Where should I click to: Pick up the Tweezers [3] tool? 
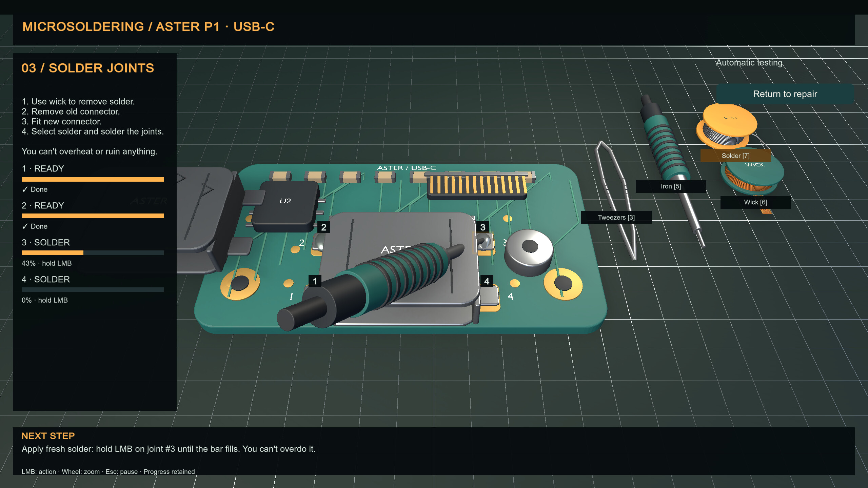pos(616,217)
